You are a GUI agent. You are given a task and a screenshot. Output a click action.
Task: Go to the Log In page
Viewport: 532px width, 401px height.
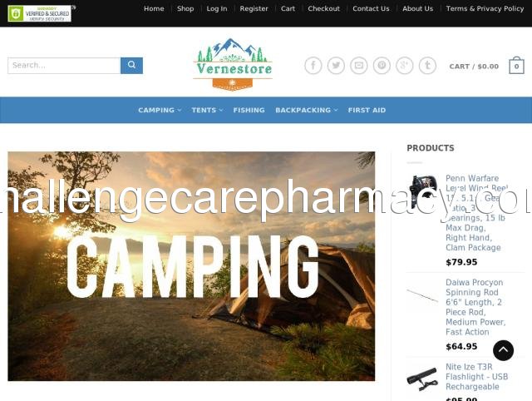[217, 9]
